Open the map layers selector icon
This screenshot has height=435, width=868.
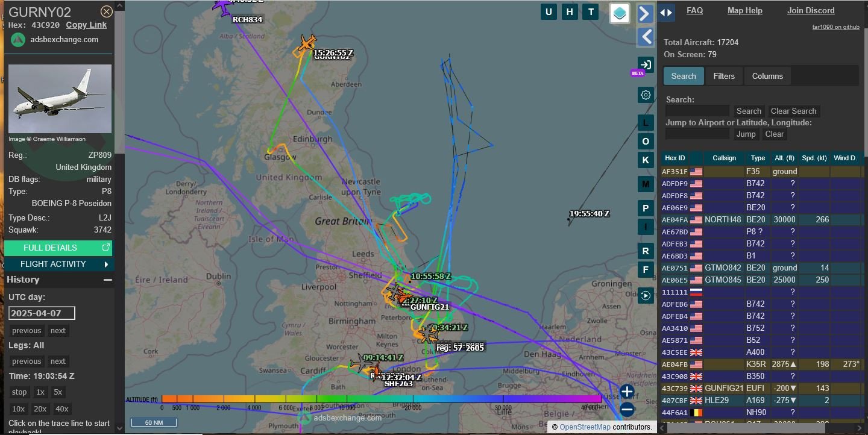pyautogui.click(x=620, y=13)
